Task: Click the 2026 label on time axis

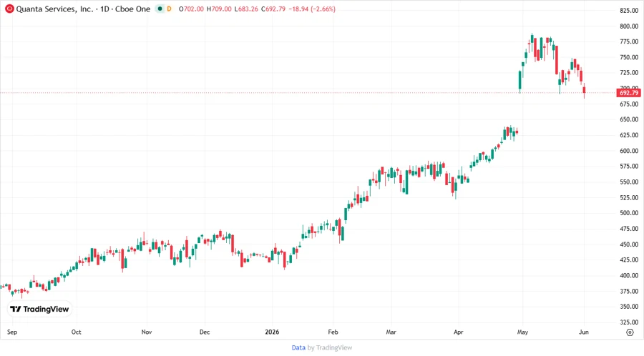Action: 272,332
